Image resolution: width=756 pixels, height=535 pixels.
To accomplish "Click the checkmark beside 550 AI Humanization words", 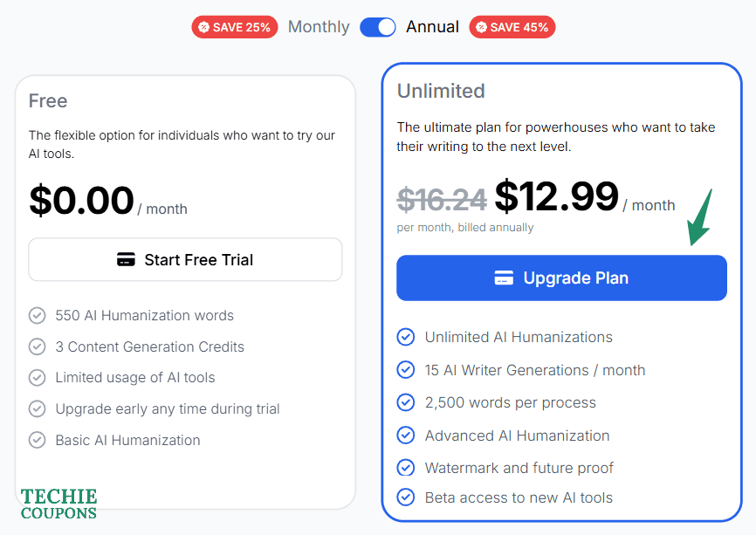I will (x=38, y=316).
